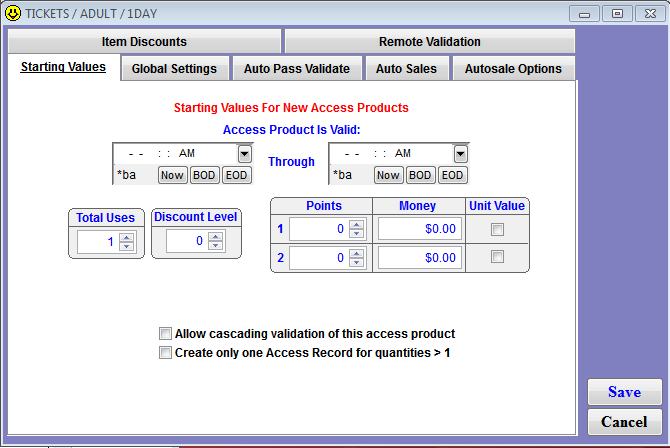Expand the valid-through date dropdown arrow

click(461, 154)
